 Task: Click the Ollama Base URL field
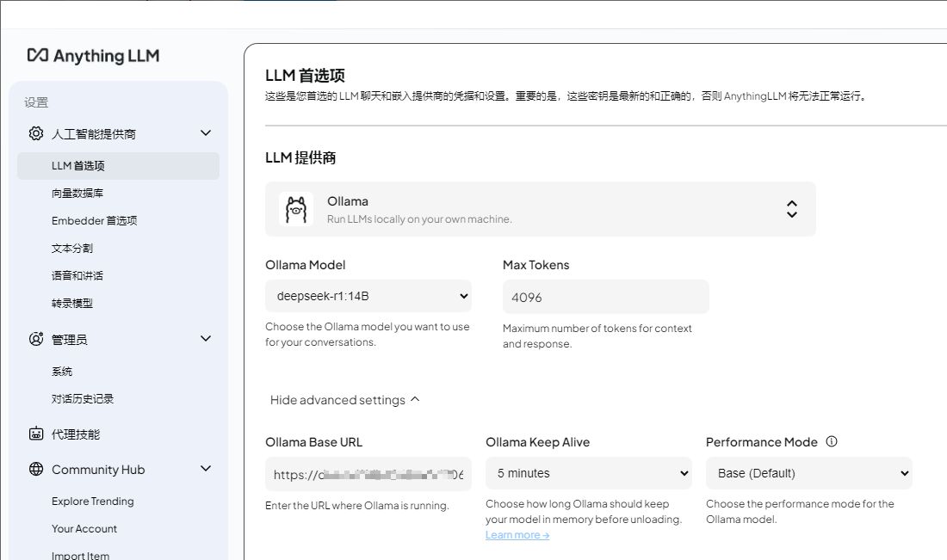click(368, 474)
